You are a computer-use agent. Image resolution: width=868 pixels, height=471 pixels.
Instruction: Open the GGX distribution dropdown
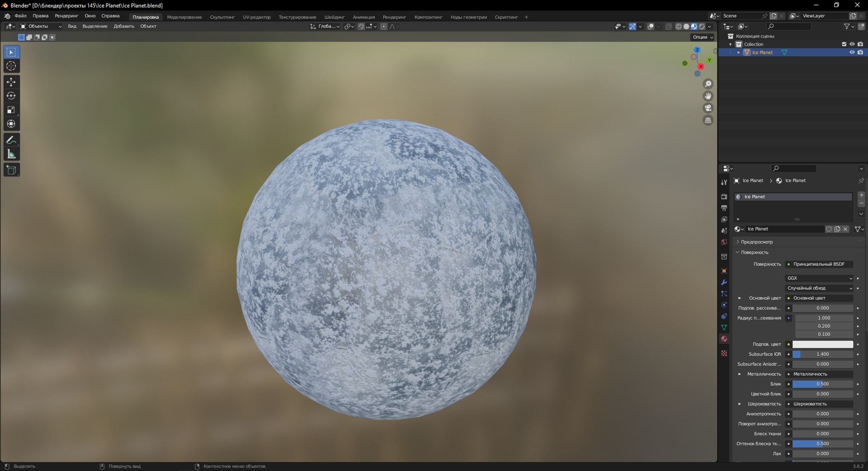pos(819,278)
